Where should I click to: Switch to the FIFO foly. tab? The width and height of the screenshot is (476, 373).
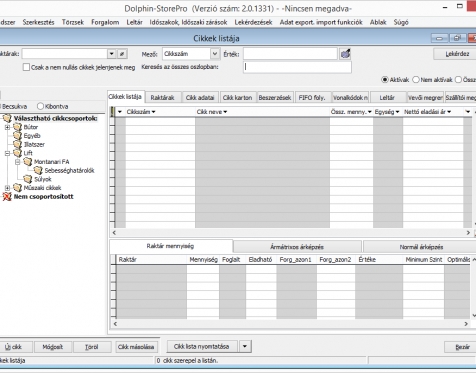(x=312, y=97)
